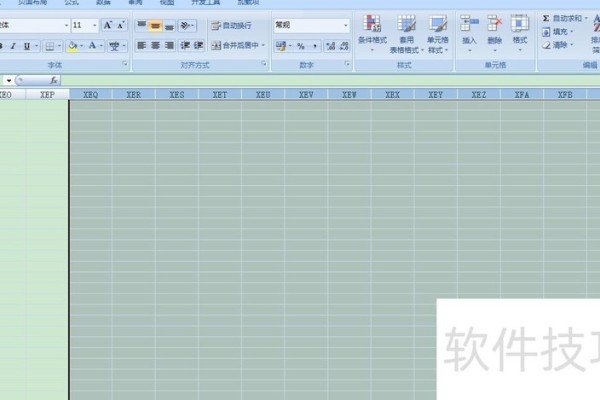Click the decrease decimal icon
The image size is (600, 400).
pos(344,46)
